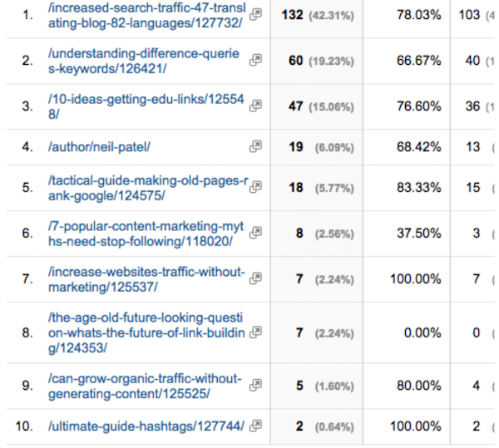Image resolution: width=499 pixels, height=448 pixels.
Task: Open external link icon for 10-ideas-getting-edu-links row
Action: (255, 106)
